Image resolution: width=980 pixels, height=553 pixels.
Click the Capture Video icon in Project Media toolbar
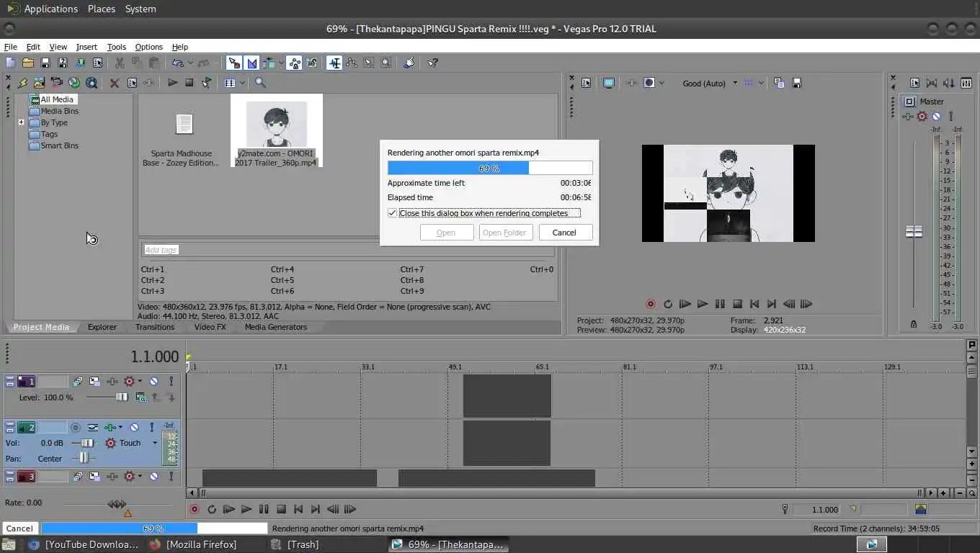pyautogui.click(x=56, y=83)
